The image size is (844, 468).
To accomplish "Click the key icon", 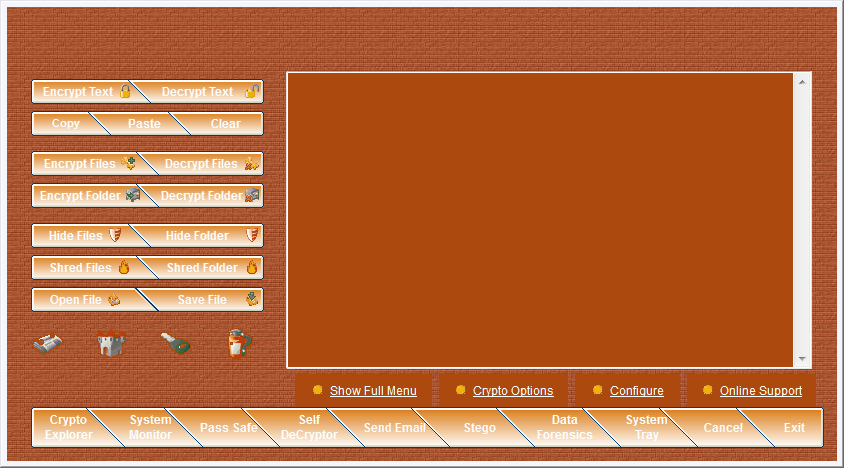I will click(176, 343).
